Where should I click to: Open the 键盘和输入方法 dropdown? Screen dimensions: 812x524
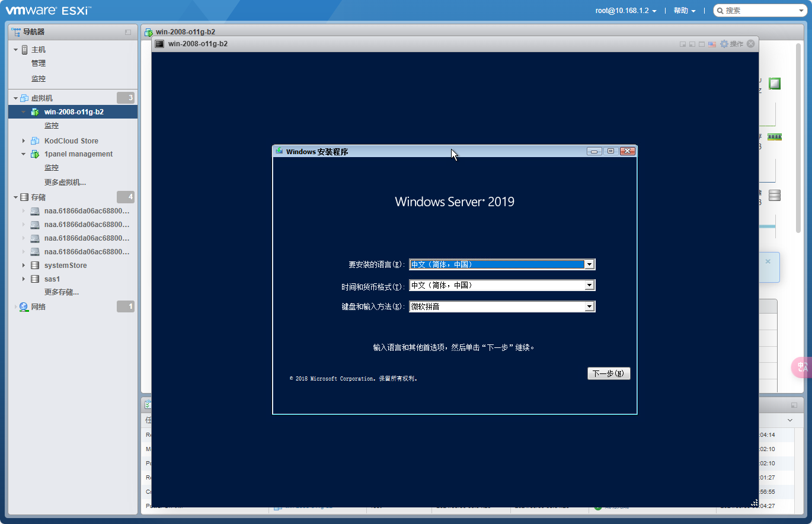(x=502, y=306)
